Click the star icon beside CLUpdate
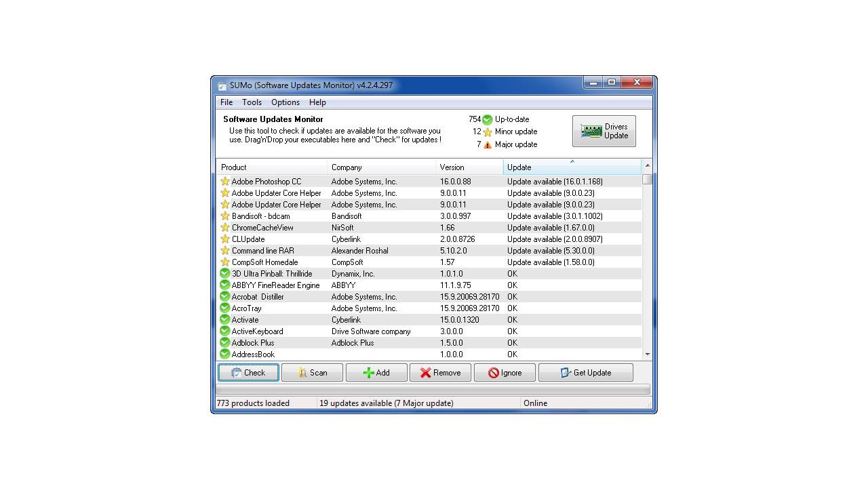The width and height of the screenshot is (868, 488). pos(224,239)
